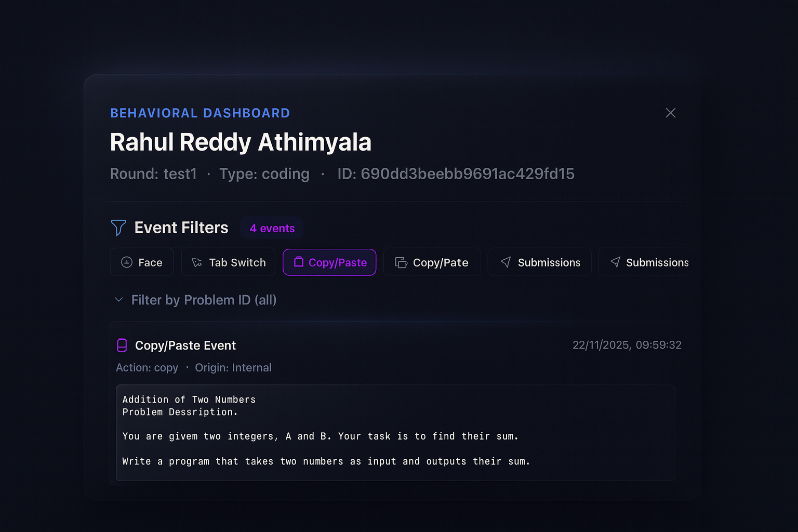The width and height of the screenshot is (798, 532).
Task: Click the Copy/Paste Event title
Action: coord(185,345)
